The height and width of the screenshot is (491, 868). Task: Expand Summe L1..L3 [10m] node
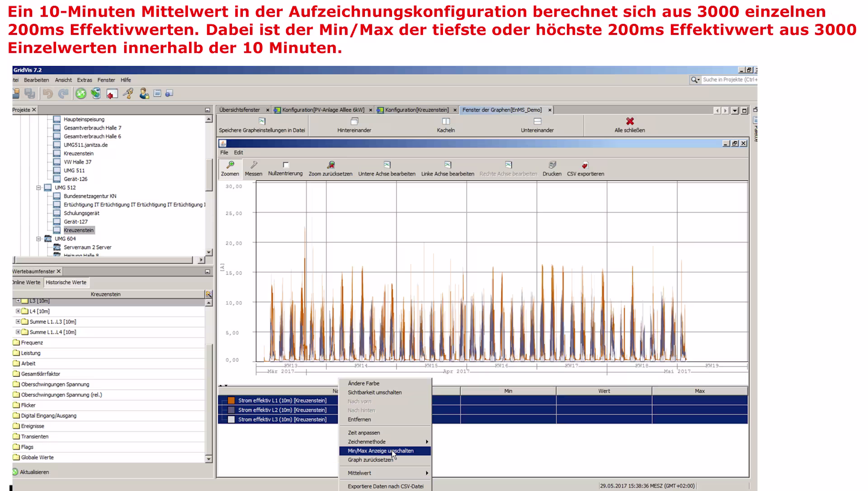tap(18, 321)
